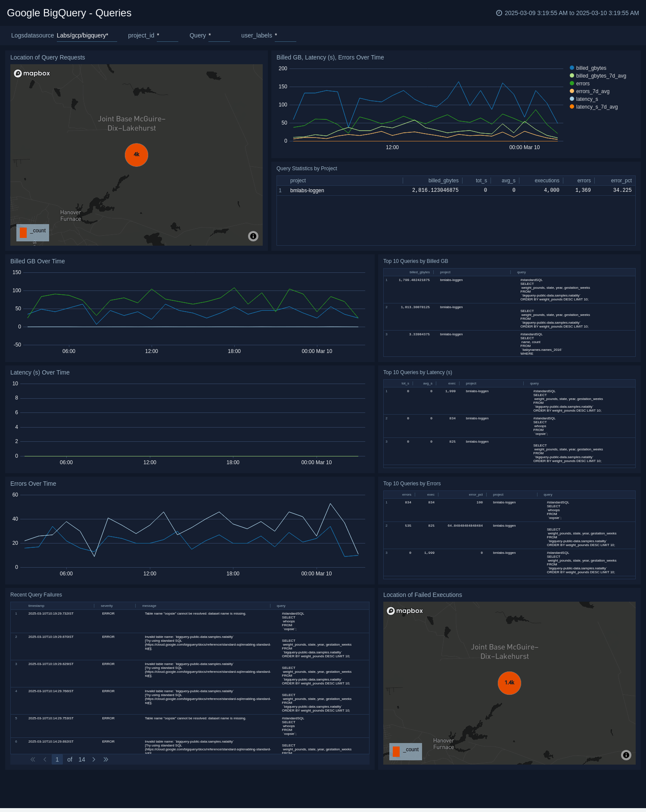Jump to first page of query failures
This screenshot has height=812, width=646.
pyautogui.click(x=33, y=759)
